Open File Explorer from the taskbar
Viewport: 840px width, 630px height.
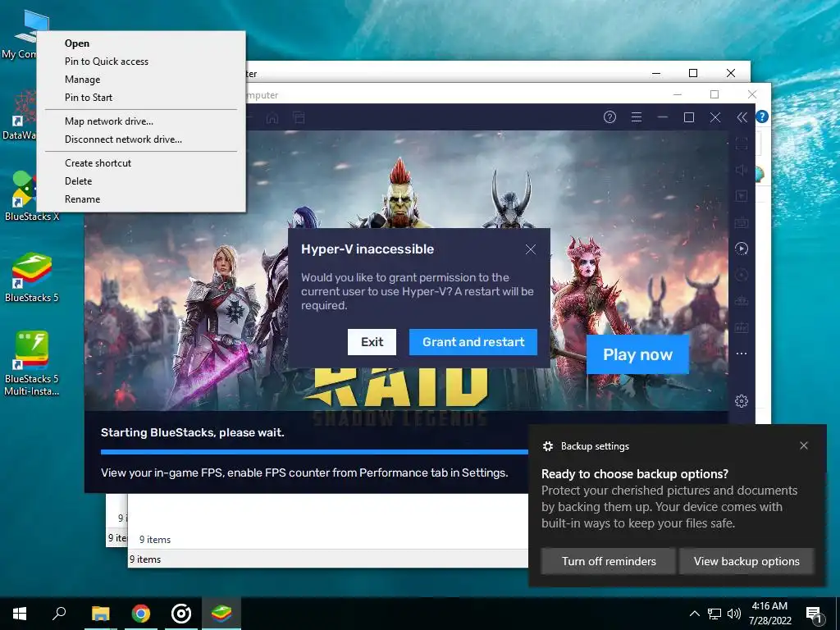coord(101,614)
